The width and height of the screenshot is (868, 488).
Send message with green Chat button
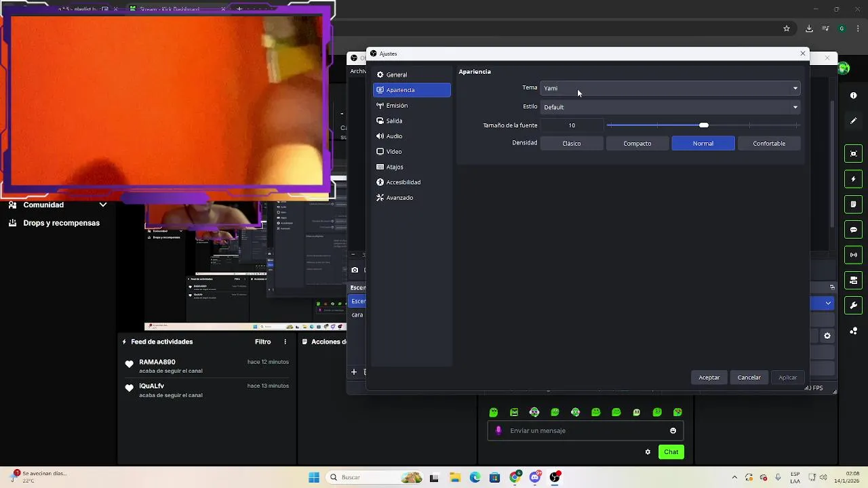click(671, 452)
